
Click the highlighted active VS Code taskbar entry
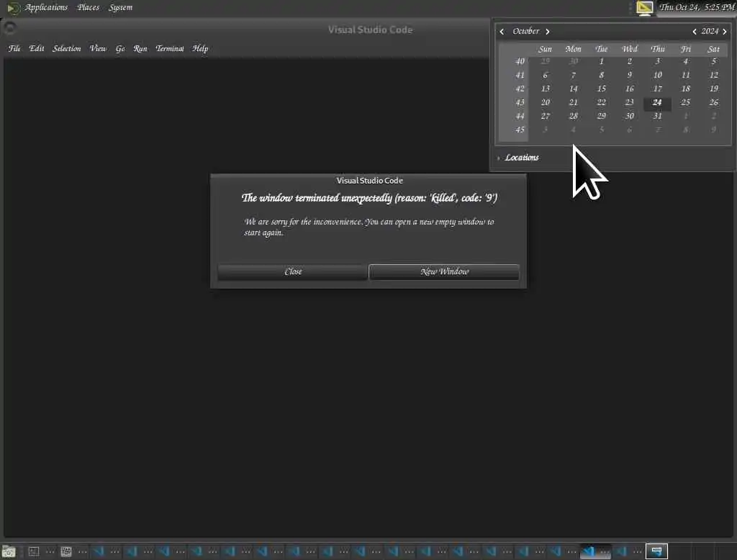[x=595, y=551]
